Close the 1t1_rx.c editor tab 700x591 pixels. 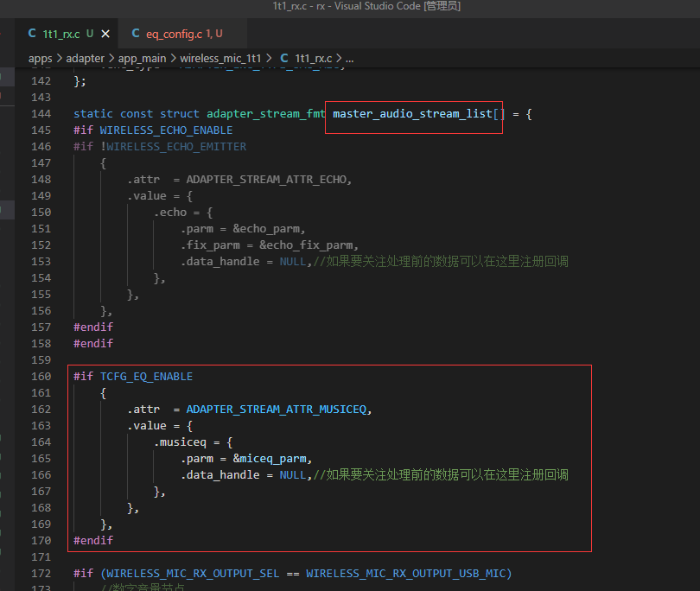(105, 34)
